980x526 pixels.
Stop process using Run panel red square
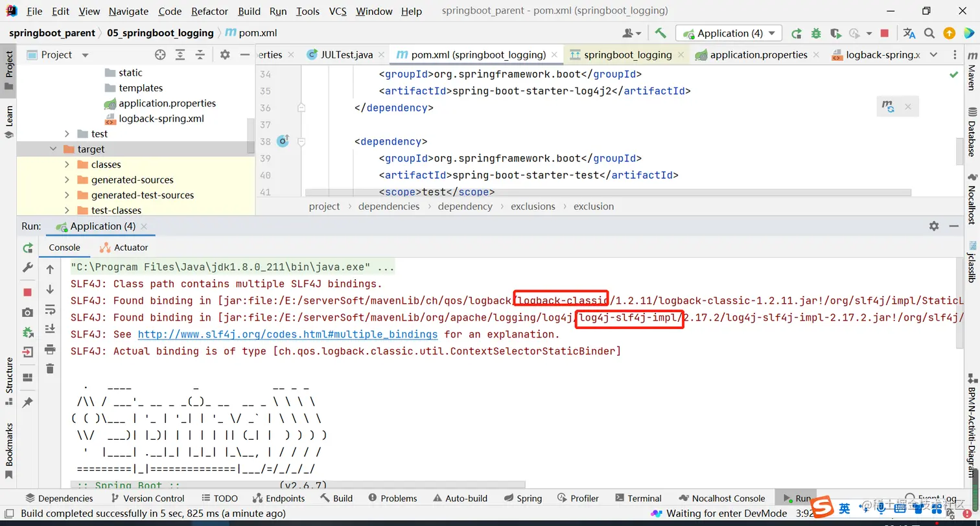pyautogui.click(x=27, y=292)
